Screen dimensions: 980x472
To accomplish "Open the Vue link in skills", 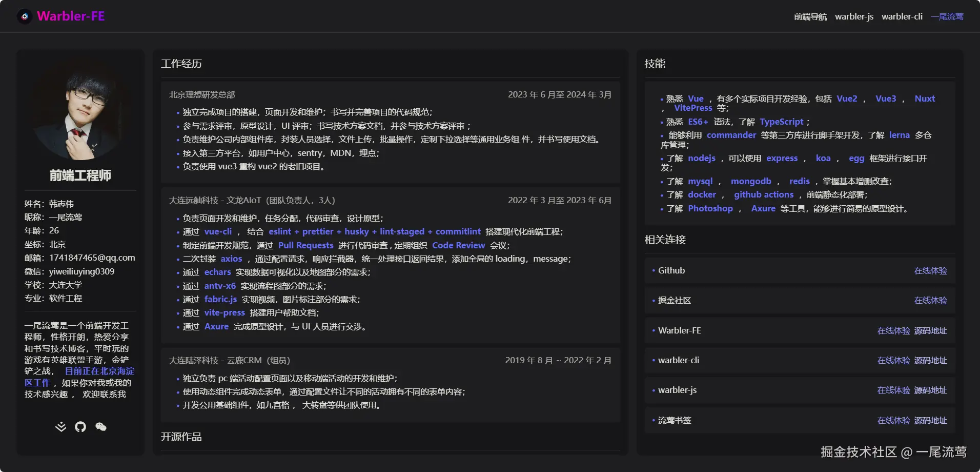I will tap(696, 99).
